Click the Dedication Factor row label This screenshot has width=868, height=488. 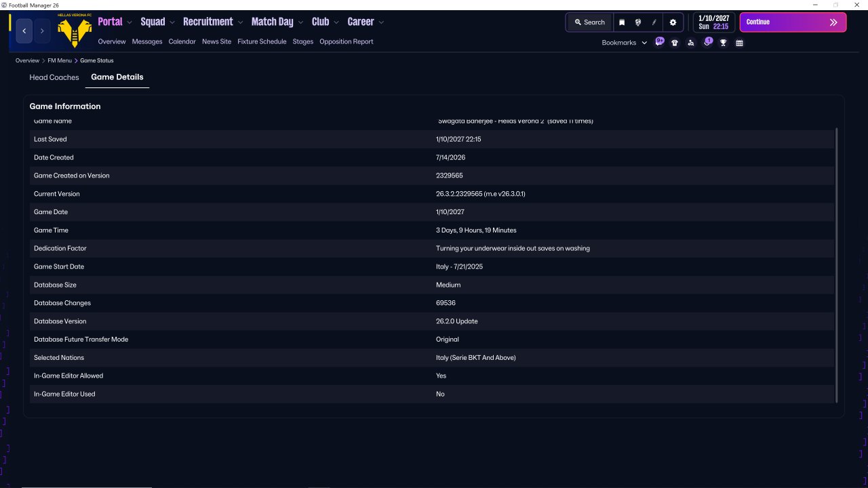[x=60, y=249]
